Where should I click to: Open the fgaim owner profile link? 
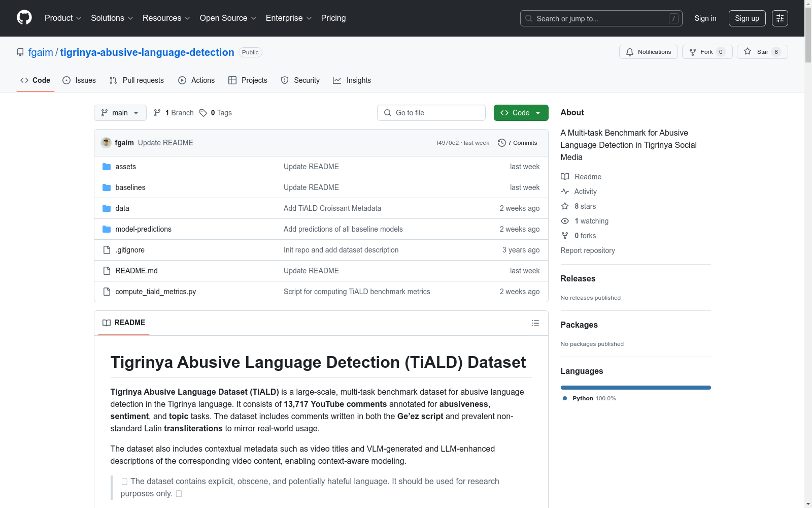[41, 52]
